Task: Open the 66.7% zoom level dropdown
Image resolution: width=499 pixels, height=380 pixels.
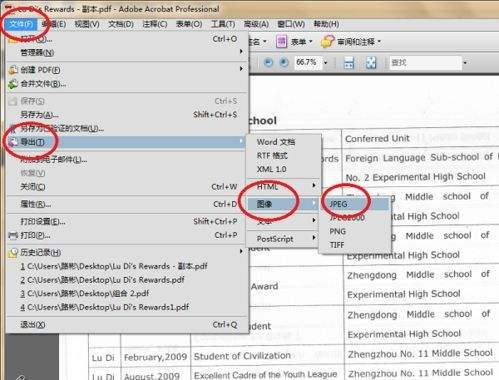Action: [x=325, y=62]
